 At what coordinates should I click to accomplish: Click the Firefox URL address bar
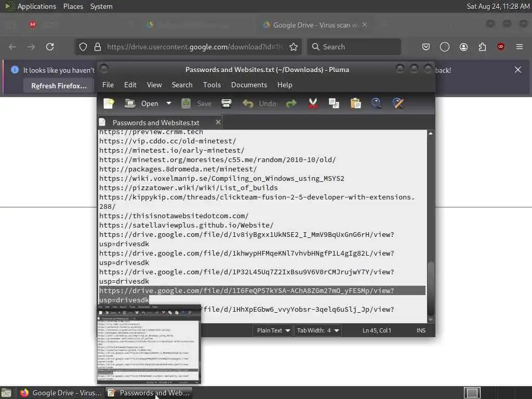194,47
